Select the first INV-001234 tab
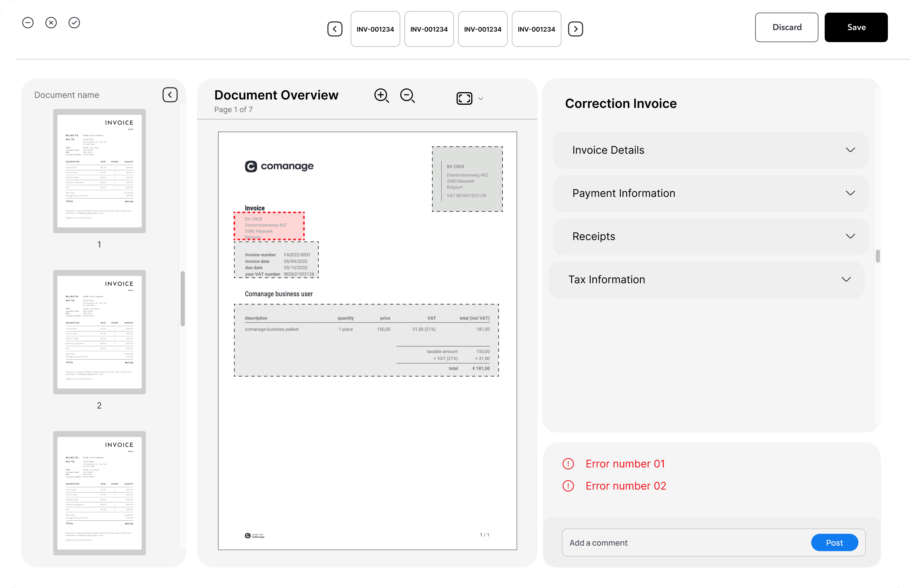 click(x=375, y=29)
